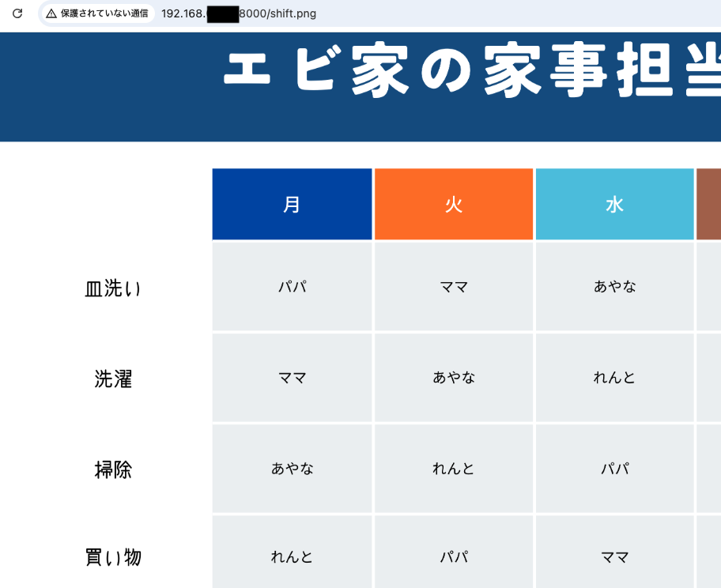Click the warning triangle security icon

tap(51, 13)
